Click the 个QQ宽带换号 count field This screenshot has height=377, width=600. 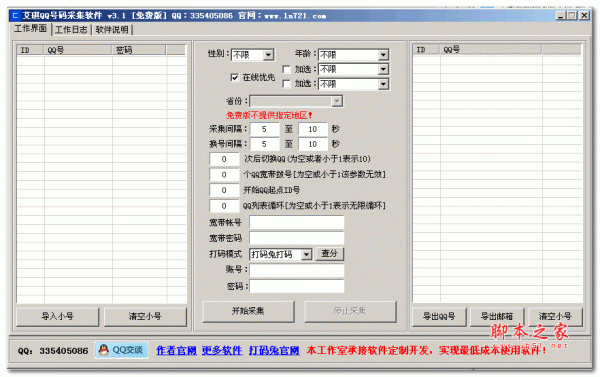224,175
